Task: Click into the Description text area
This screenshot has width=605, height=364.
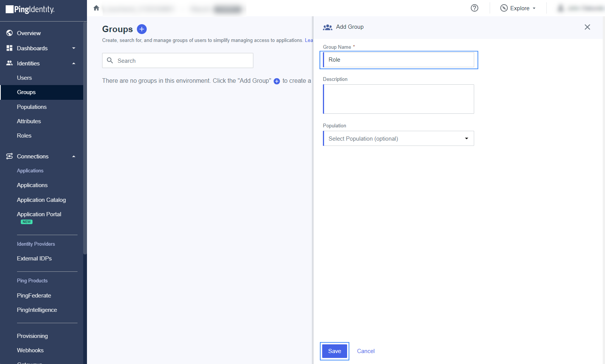Action: pyautogui.click(x=399, y=99)
